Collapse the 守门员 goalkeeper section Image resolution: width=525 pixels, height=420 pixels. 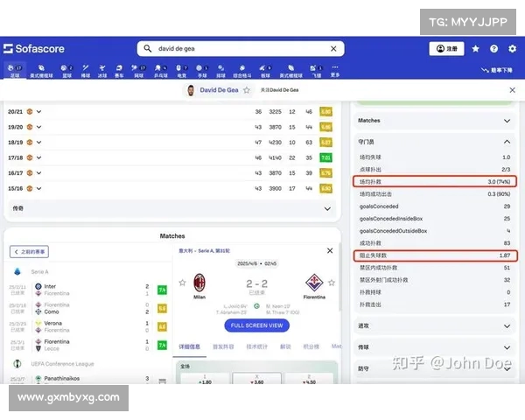435,142
